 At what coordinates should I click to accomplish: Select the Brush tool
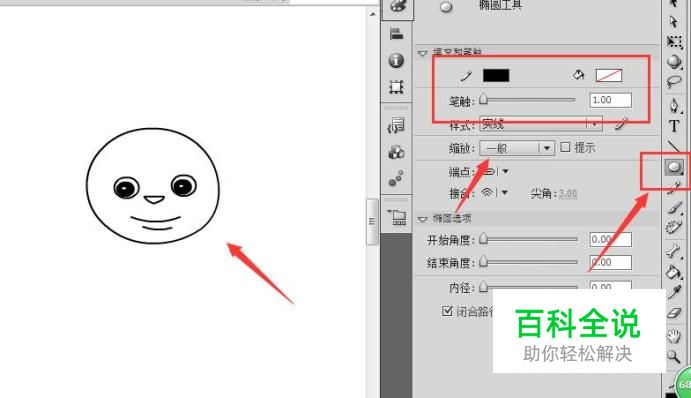click(x=674, y=208)
